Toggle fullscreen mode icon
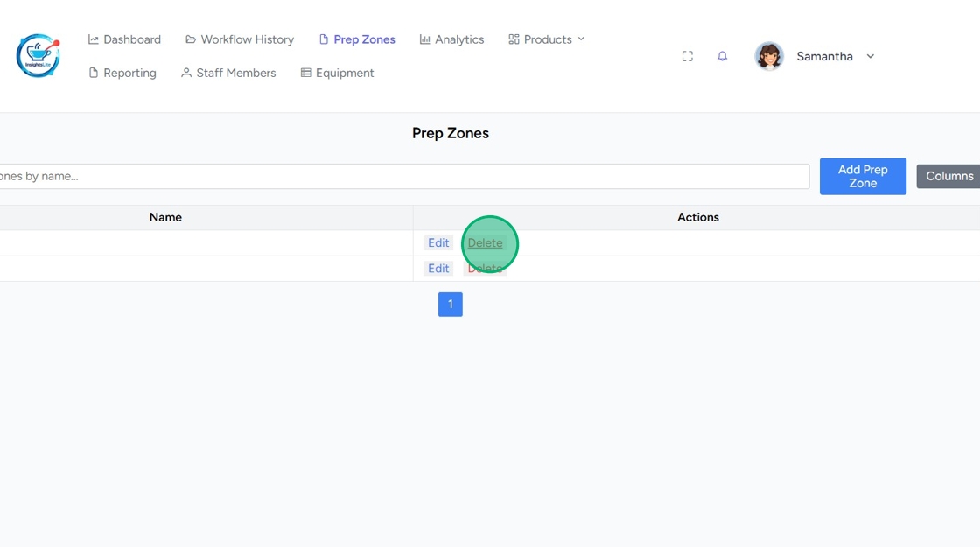 click(688, 56)
